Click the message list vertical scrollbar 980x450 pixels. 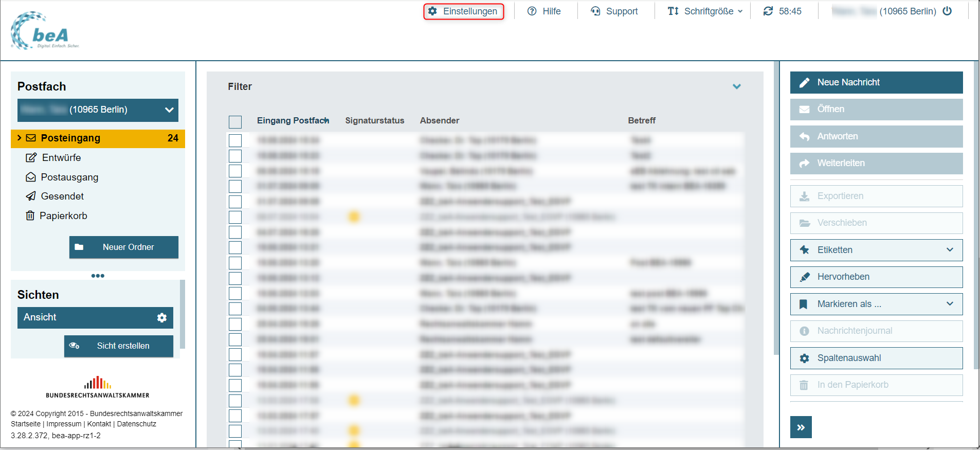[x=776, y=206]
